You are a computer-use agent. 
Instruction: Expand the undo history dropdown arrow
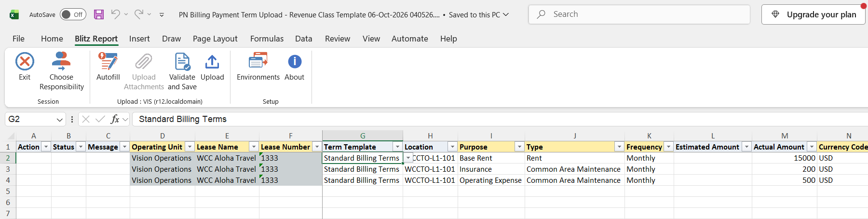[126, 14]
